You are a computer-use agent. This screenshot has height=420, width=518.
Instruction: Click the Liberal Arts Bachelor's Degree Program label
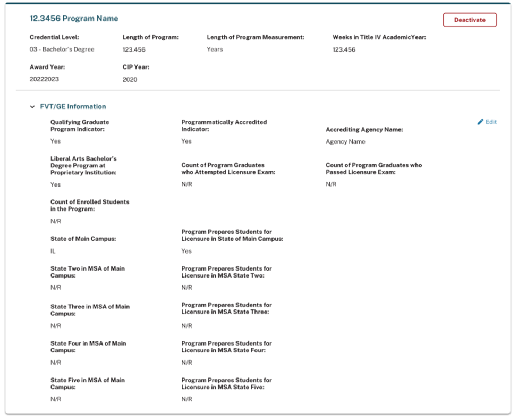83,165
